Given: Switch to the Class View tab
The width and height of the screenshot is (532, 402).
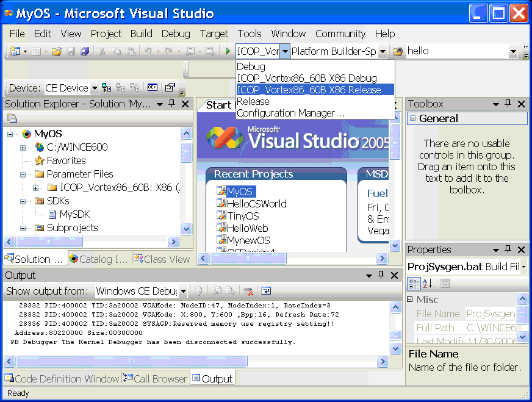Looking at the screenshot, I should [162, 259].
